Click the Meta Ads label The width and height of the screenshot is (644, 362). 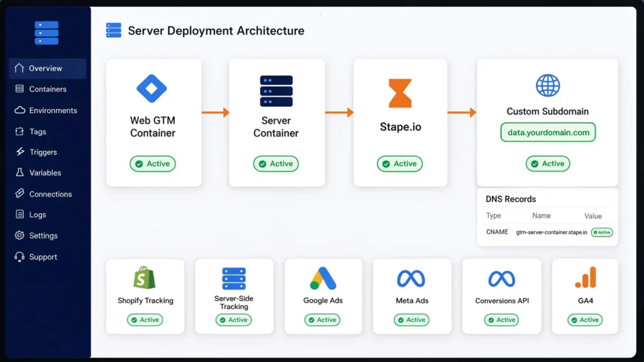(412, 300)
